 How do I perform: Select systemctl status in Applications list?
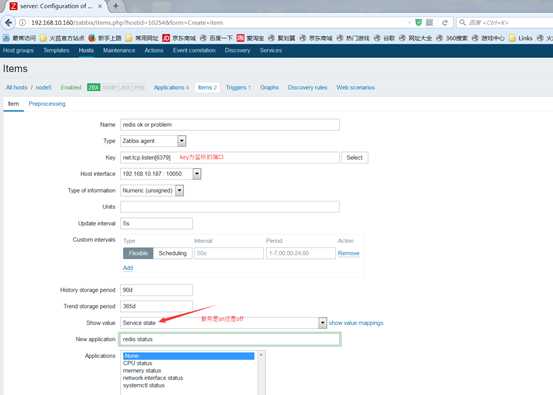(188, 385)
